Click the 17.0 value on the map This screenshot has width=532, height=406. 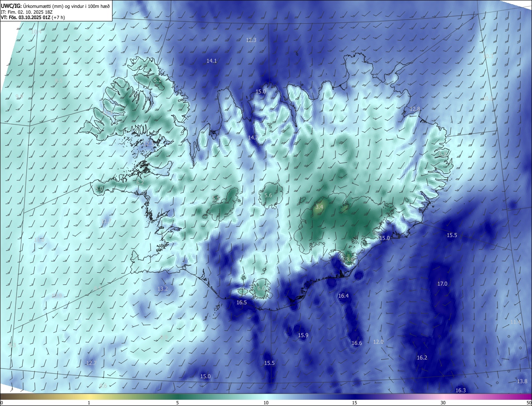[x=442, y=284]
